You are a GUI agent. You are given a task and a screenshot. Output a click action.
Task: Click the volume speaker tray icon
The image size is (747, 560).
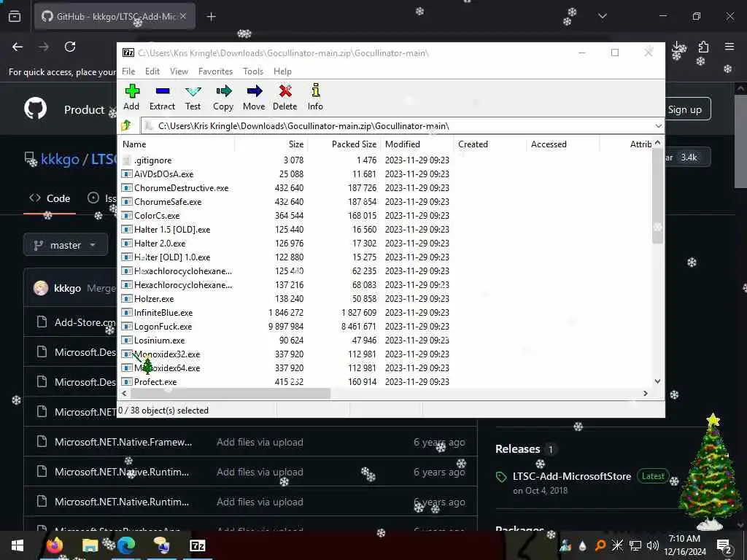pos(653,545)
